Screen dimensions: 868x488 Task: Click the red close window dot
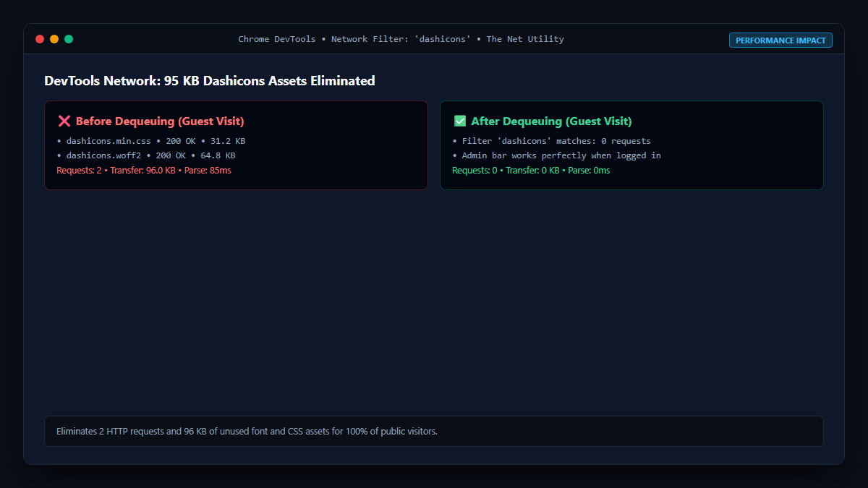pos(40,39)
